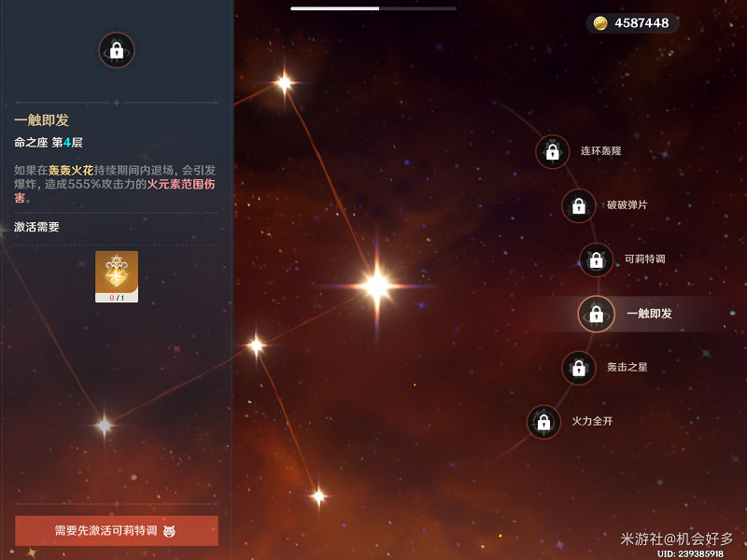Select the 可莉特调 constellation lock icon

point(596,260)
